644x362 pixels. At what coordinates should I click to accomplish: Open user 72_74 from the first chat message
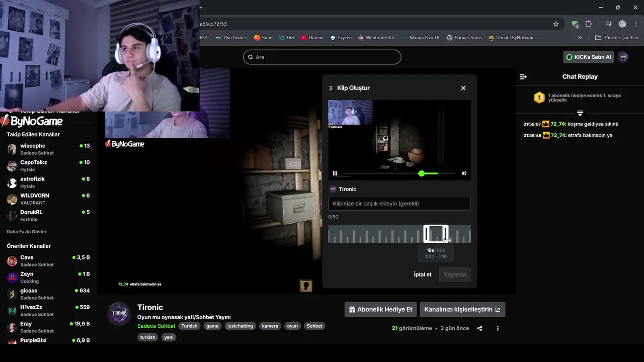[558, 124]
